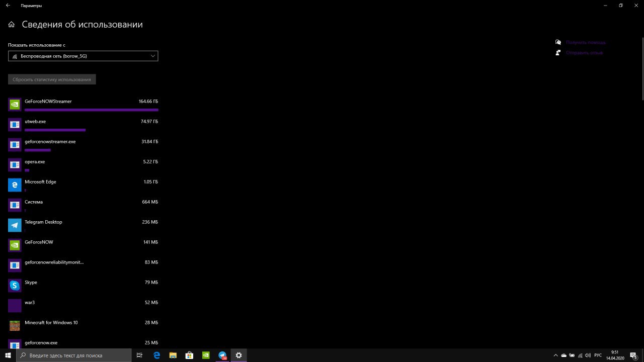
Task: Click the Home icon beside page title
Action: point(12,24)
